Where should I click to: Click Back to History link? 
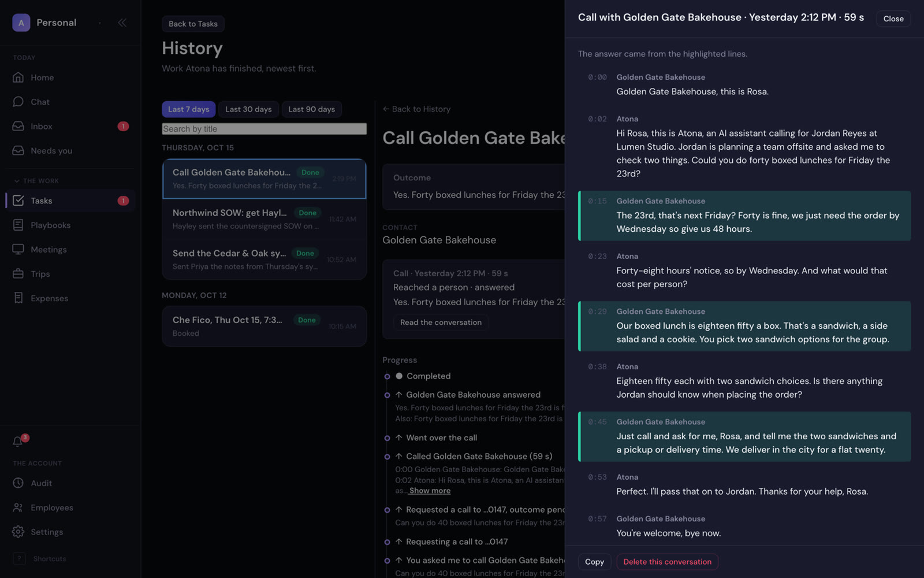(416, 109)
